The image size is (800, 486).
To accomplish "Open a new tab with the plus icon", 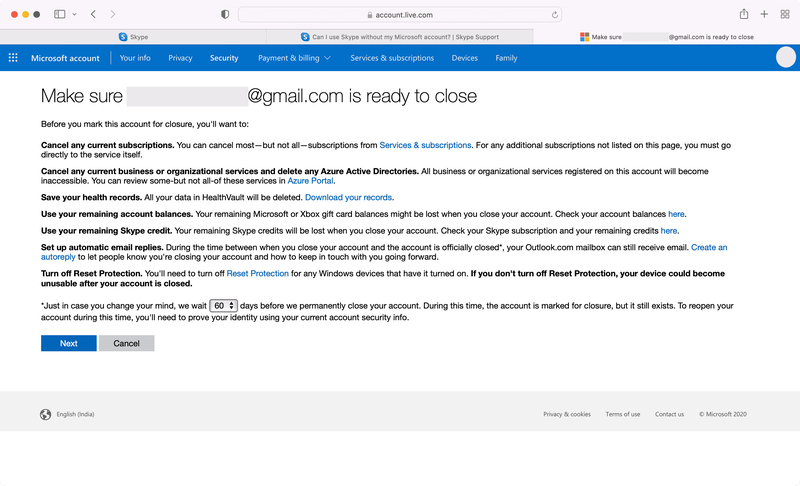I will pyautogui.click(x=764, y=14).
